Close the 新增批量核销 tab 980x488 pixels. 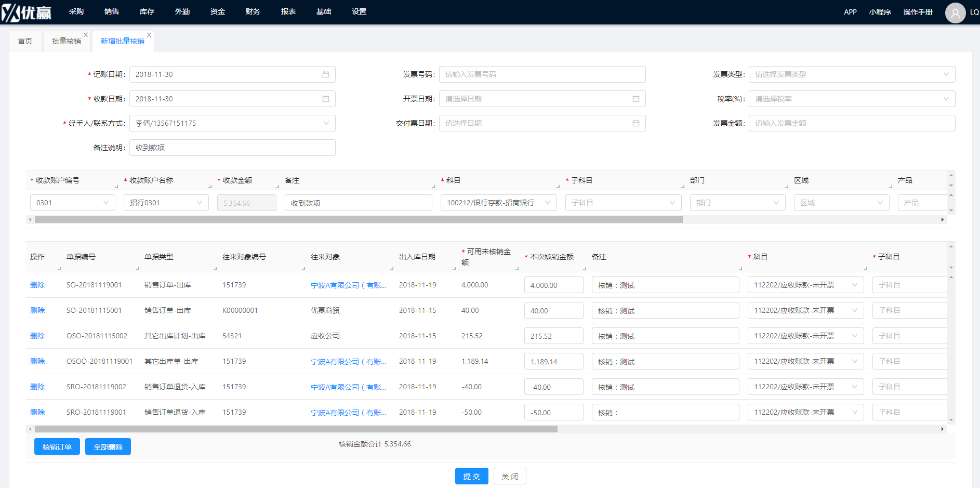click(x=149, y=35)
